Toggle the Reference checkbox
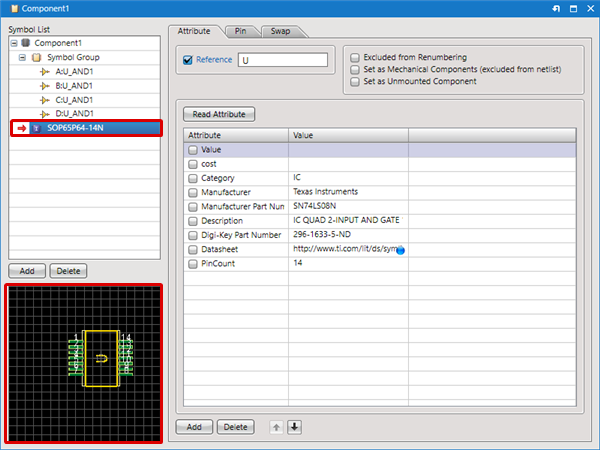Viewport: 600px width, 450px height. tap(188, 60)
